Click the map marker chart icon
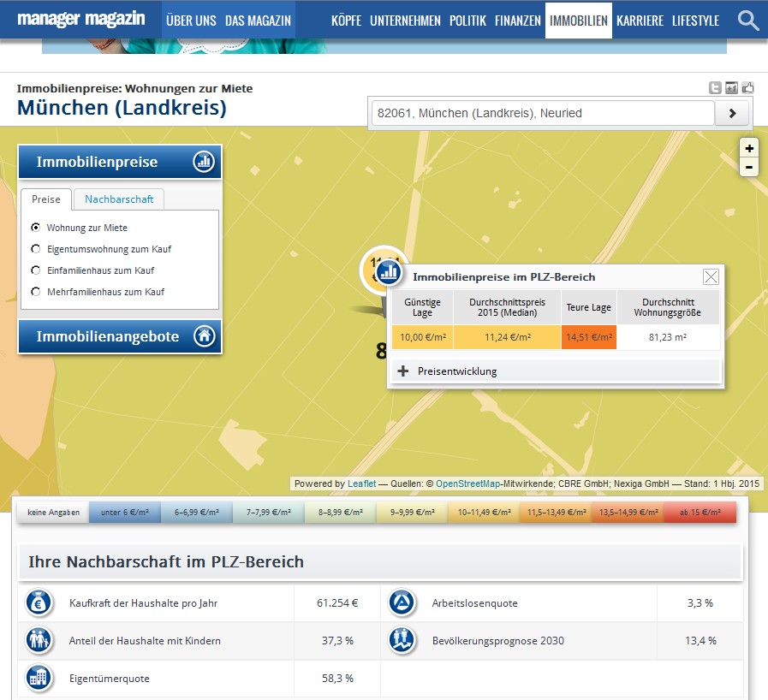 pyautogui.click(x=389, y=271)
